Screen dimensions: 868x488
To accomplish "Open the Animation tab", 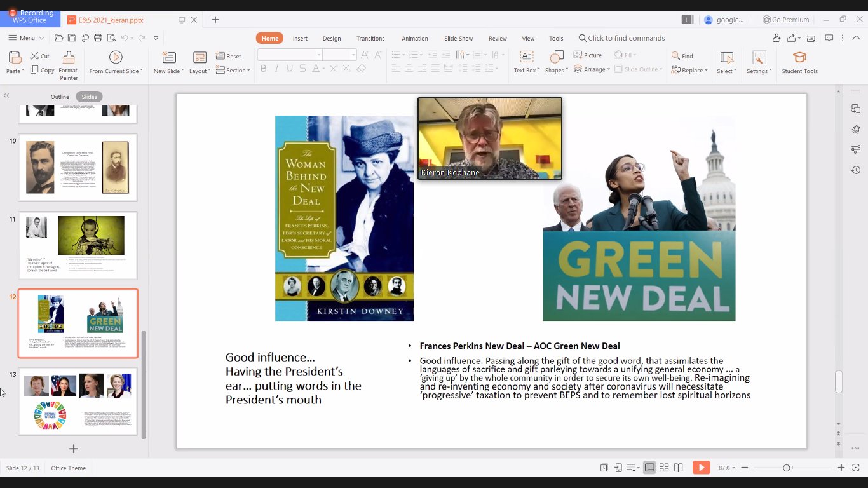I will (415, 39).
